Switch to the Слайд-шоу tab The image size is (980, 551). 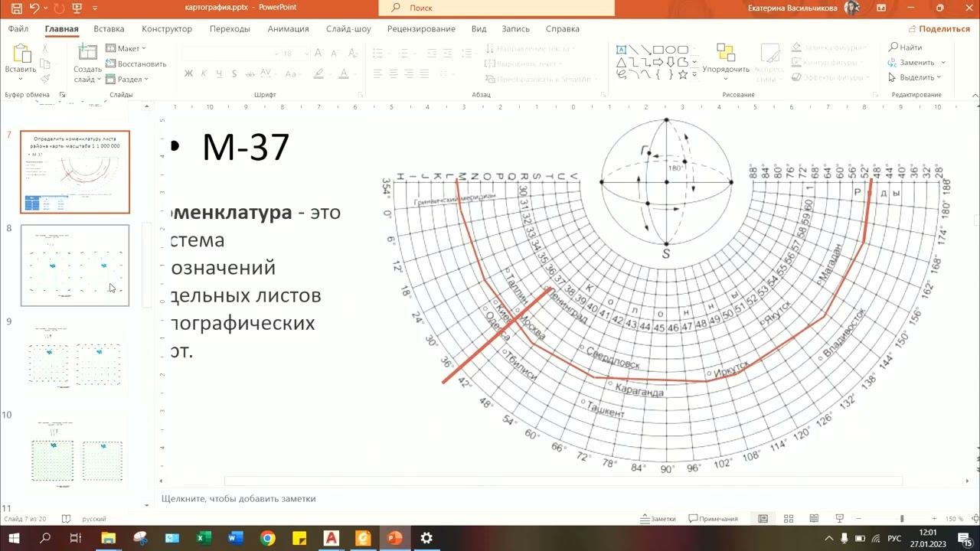coord(348,28)
